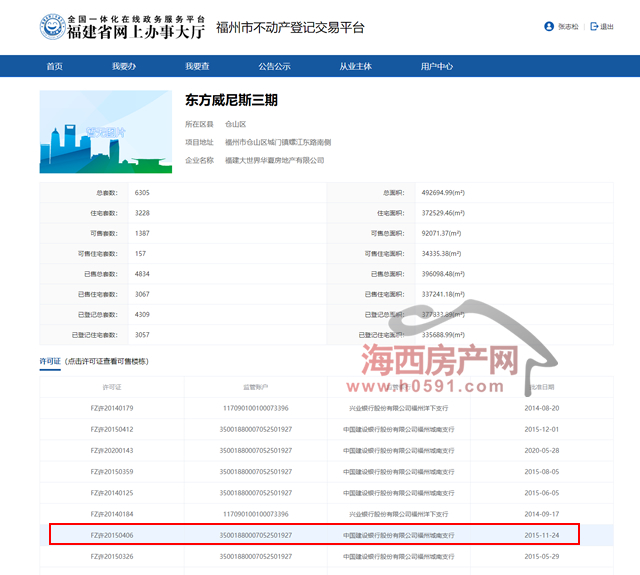
Task: Click registered residential units value 3057
Action: (142, 335)
